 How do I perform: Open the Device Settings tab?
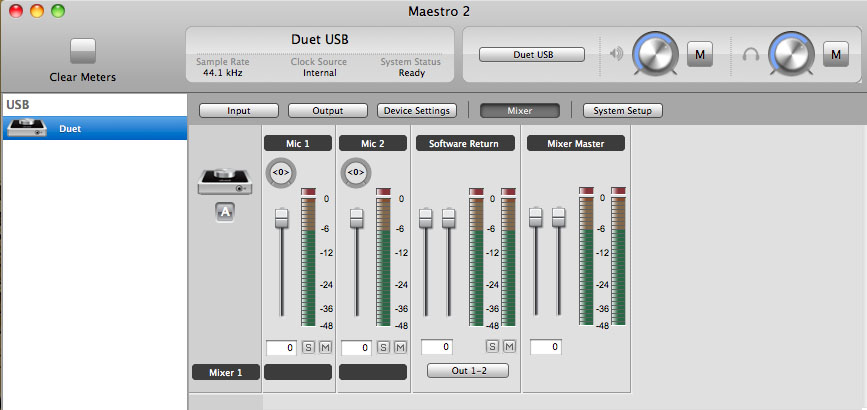[x=416, y=111]
